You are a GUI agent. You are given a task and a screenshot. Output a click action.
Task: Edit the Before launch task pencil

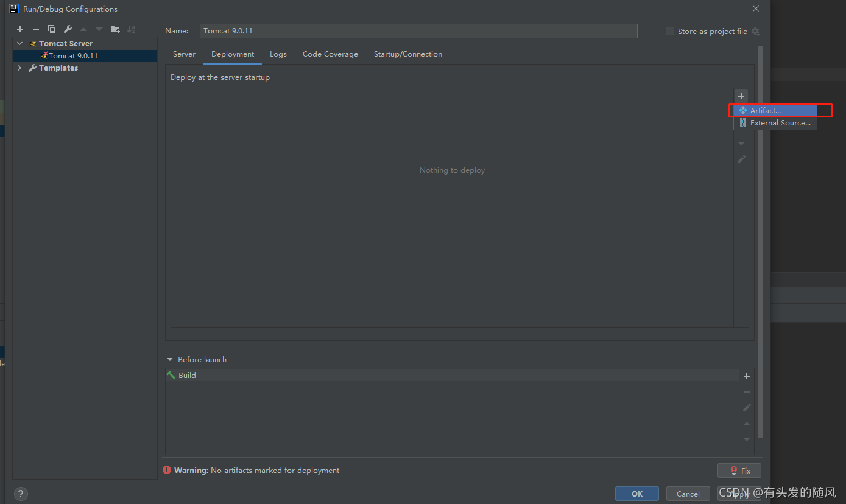[747, 408]
